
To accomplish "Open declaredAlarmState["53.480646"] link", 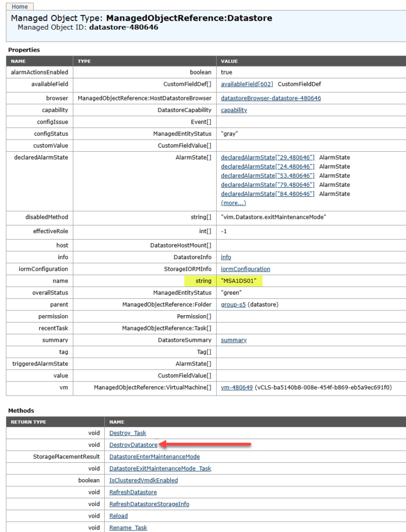I will tap(267, 176).
